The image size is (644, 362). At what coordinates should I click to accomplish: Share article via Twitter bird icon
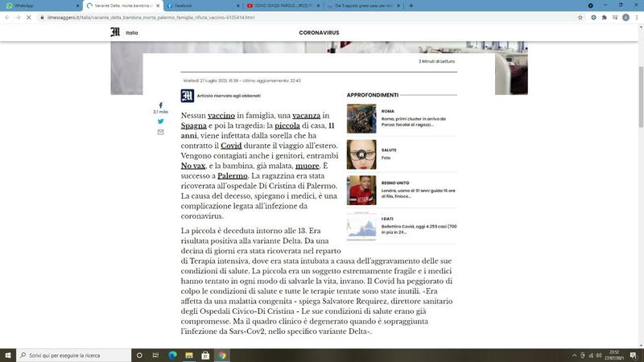[160, 121]
